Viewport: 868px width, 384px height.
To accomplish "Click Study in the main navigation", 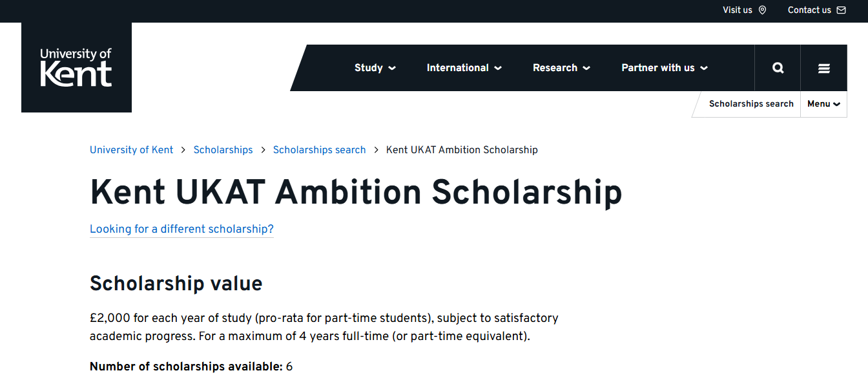I will [369, 67].
